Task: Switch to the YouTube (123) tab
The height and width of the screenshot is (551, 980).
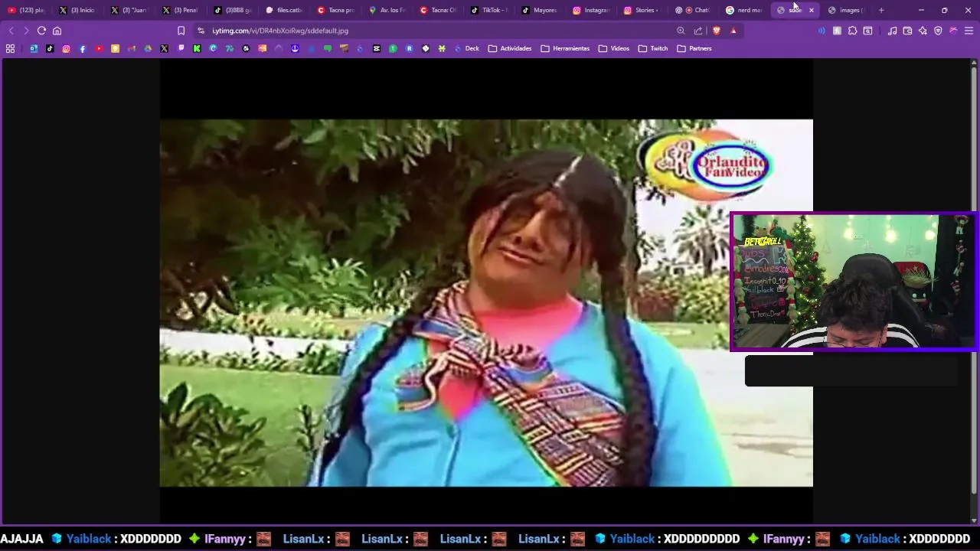Action: 26,10
